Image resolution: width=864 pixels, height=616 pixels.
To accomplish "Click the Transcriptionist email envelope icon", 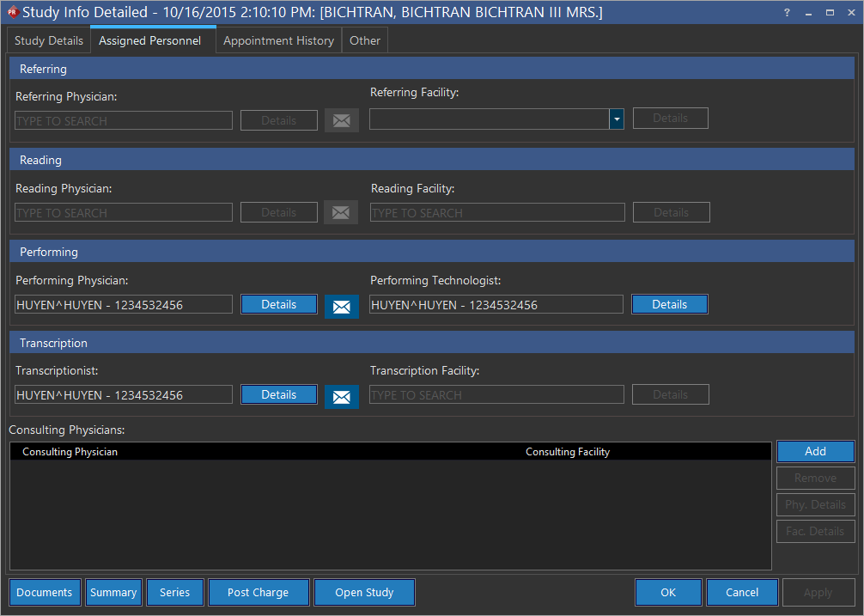I will pyautogui.click(x=341, y=396).
